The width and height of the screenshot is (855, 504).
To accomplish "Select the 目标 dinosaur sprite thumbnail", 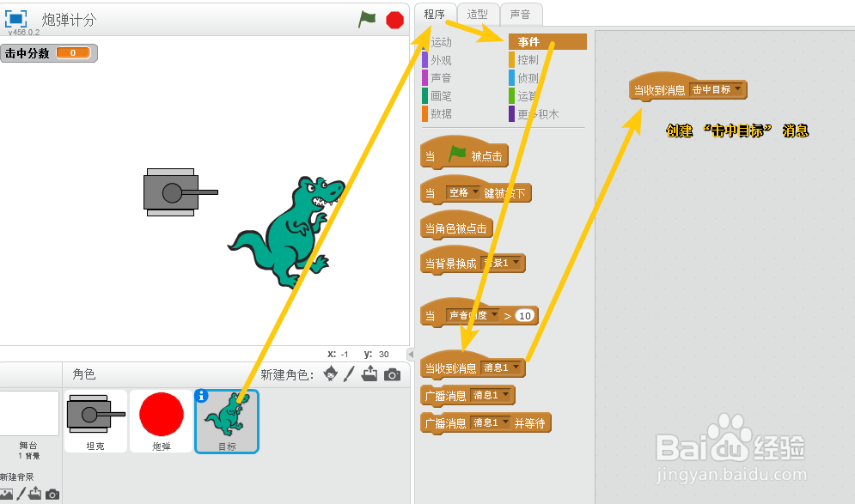I will coord(227,421).
